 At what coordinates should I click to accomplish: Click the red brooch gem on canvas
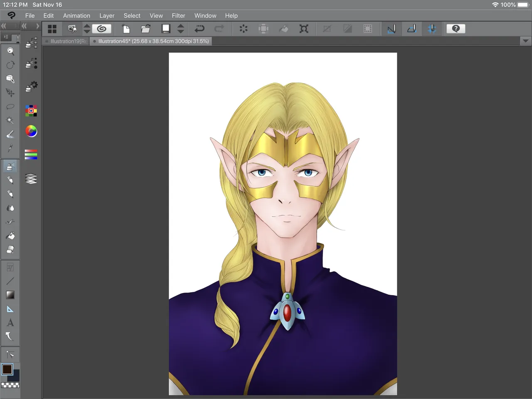(x=287, y=313)
